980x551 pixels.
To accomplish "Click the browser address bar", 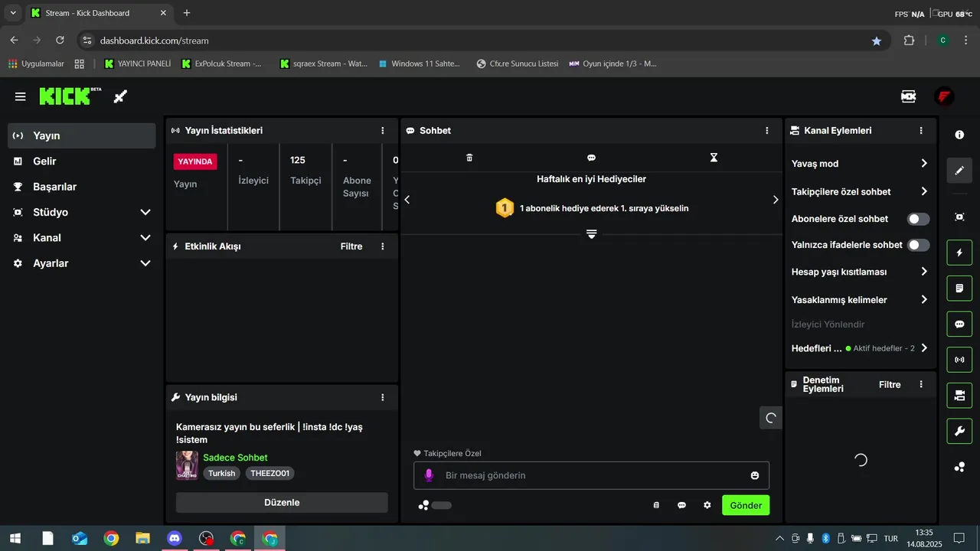I will [482, 41].
